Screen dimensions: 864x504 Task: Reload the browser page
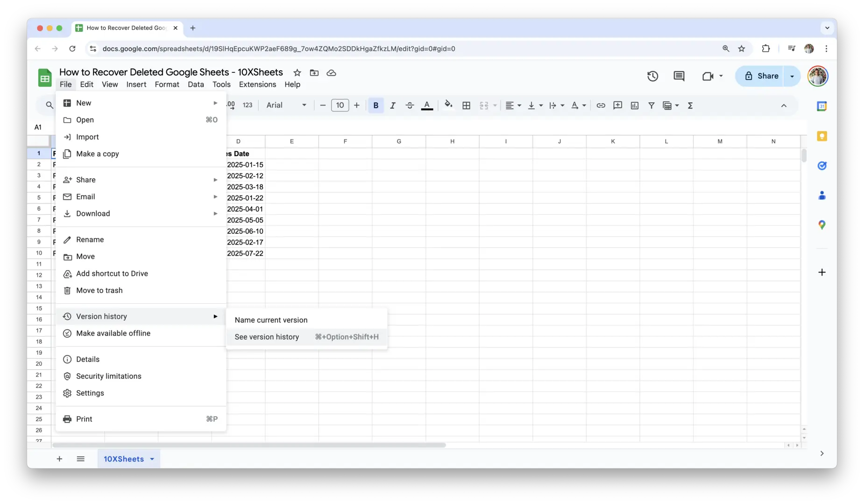coord(72,49)
